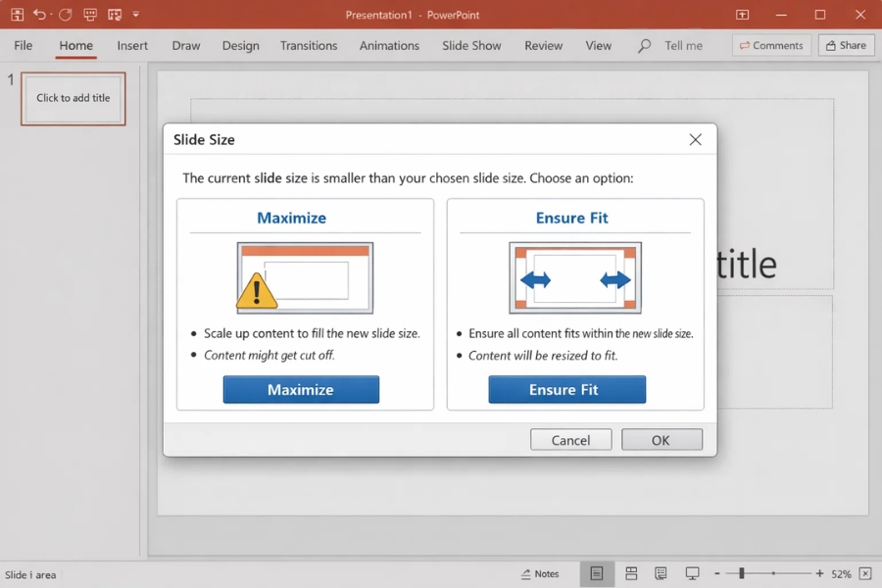
Task: Switch to the Design ribbon tab
Action: (x=240, y=45)
